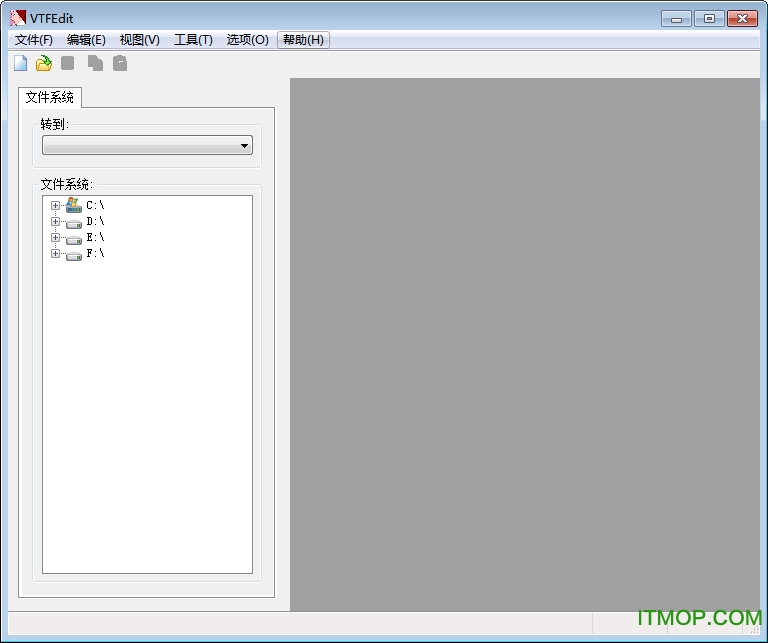Select the D:\ drive icon

74,224
